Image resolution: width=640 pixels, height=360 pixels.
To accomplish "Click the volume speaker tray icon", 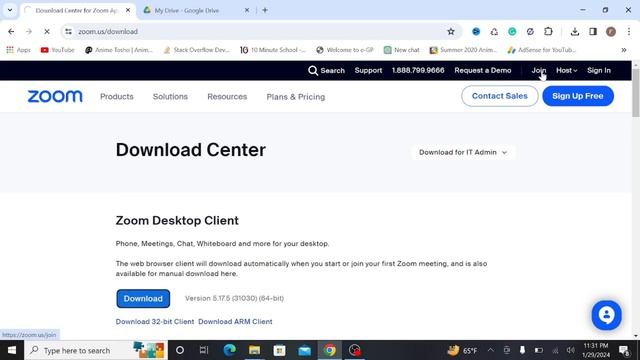I will (571, 350).
